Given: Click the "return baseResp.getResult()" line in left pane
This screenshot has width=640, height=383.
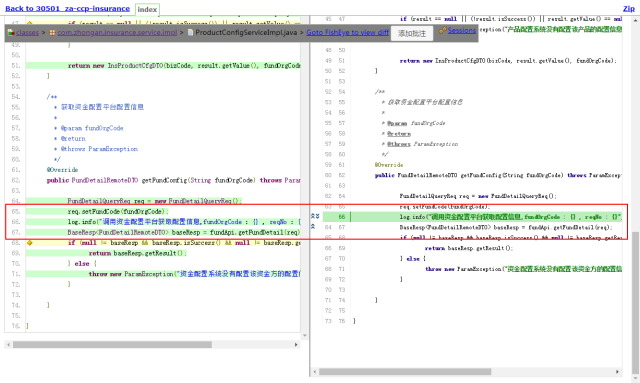Looking at the screenshot, I should (x=138, y=253).
